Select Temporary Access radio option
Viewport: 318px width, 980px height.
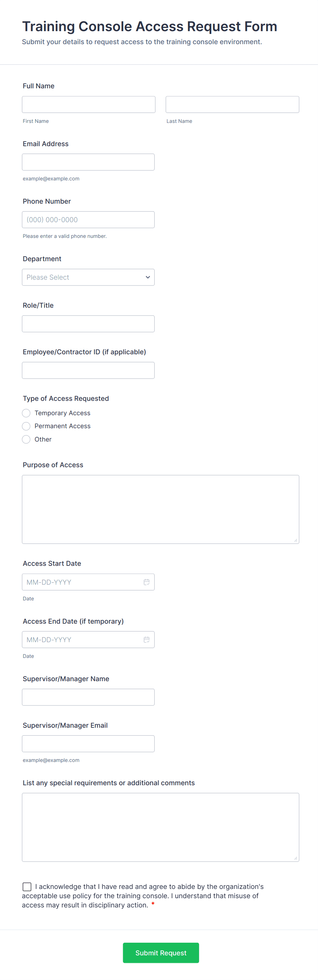pos(26,413)
